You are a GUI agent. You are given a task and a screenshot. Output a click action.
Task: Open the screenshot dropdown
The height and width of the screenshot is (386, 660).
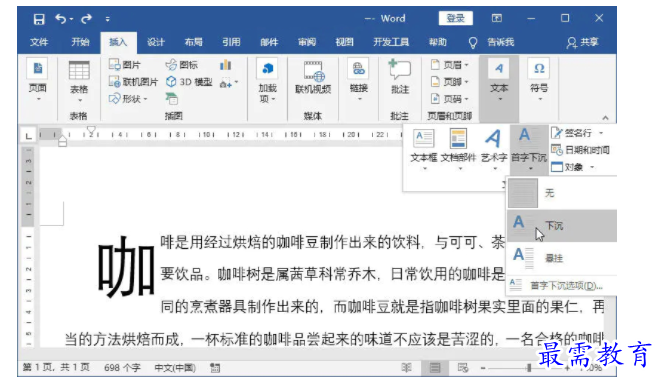pos(229,82)
